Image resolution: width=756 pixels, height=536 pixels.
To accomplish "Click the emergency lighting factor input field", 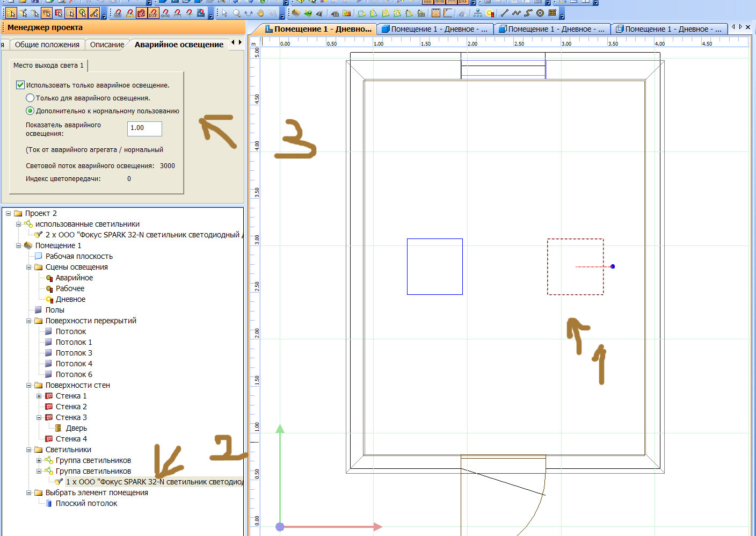I will (x=144, y=128).
